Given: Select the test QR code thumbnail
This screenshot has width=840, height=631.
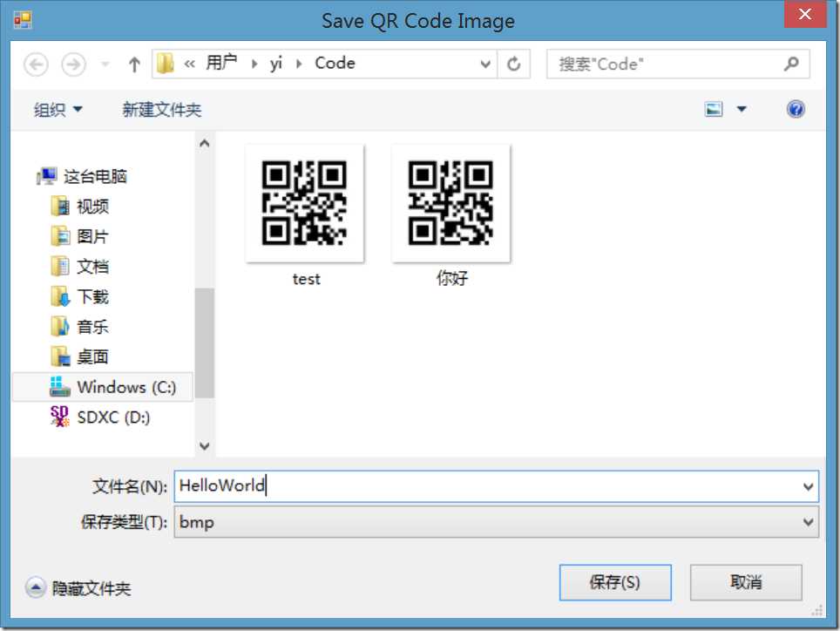Looking at the screenshot, I should click(304, 203).
